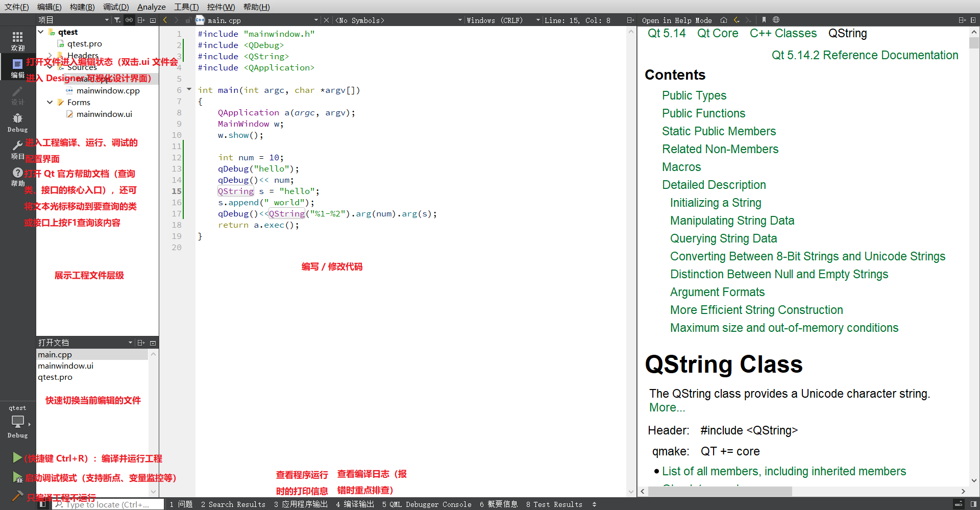Select mainwindow.ui under Forms
This screenshot has width=980, height=510.
tap(104, 114)
